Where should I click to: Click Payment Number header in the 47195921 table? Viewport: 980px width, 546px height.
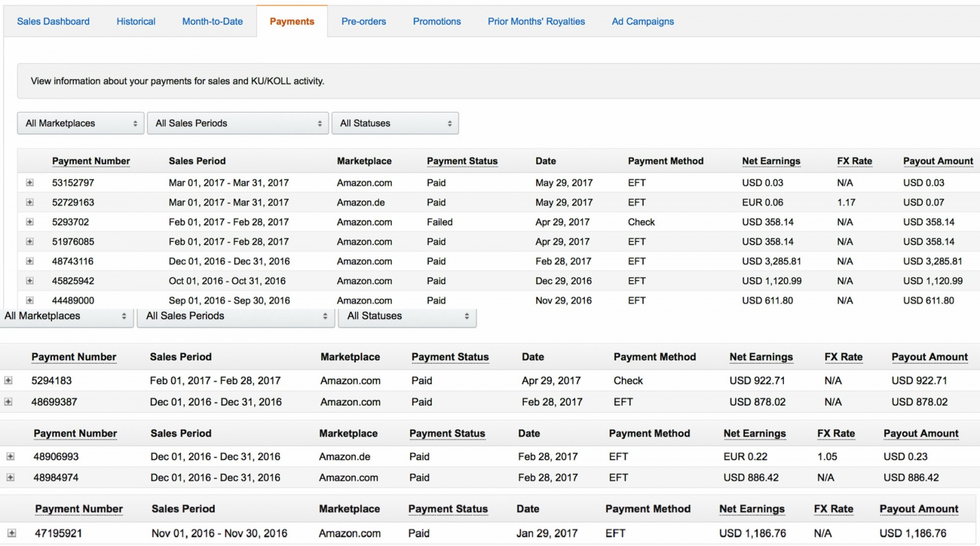(x=79, y=509)
